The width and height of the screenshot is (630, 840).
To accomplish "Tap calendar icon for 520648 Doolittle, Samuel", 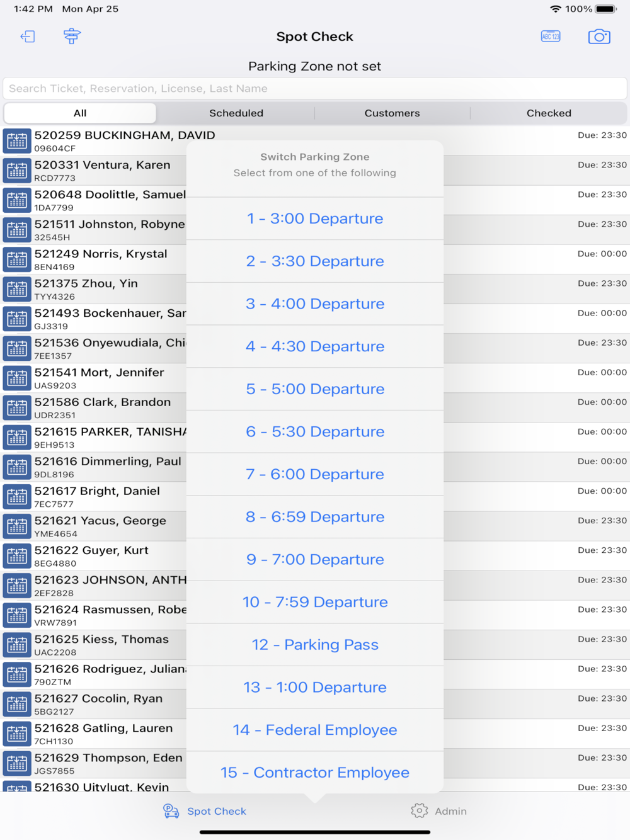I will pos(17,200).
